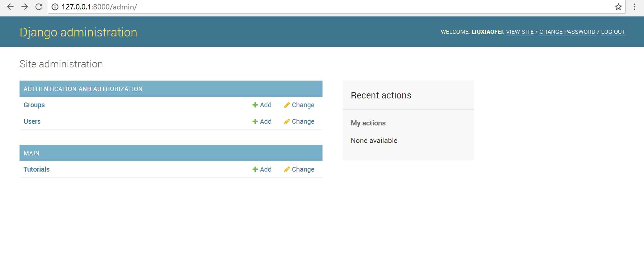Screen dimensions: 644x265
Task: Click the Site administration heading
Action: pyautogui.click(x=61, y=64)
